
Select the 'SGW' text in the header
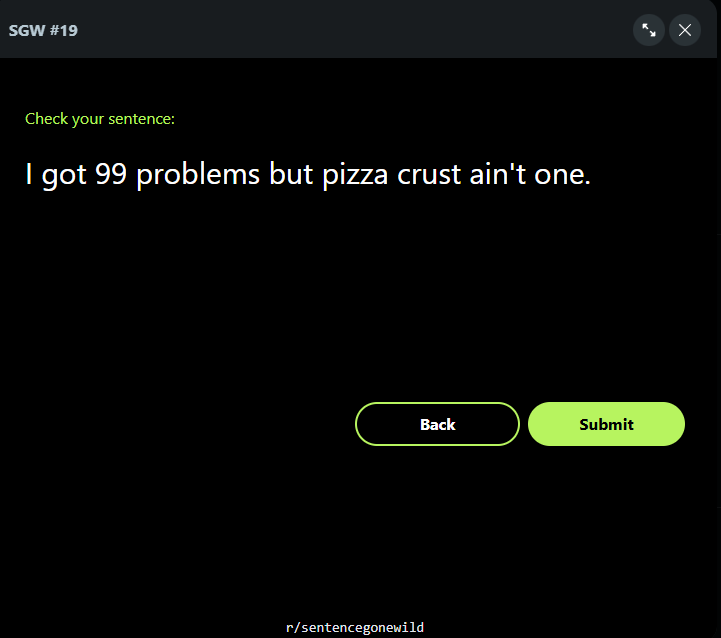[x=27, y=31]
